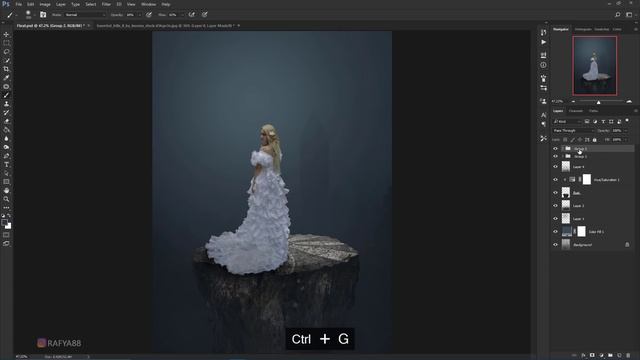This screenshot has width=640, height=360.
Task: Select the Blur tool
Action: (6, 138)
